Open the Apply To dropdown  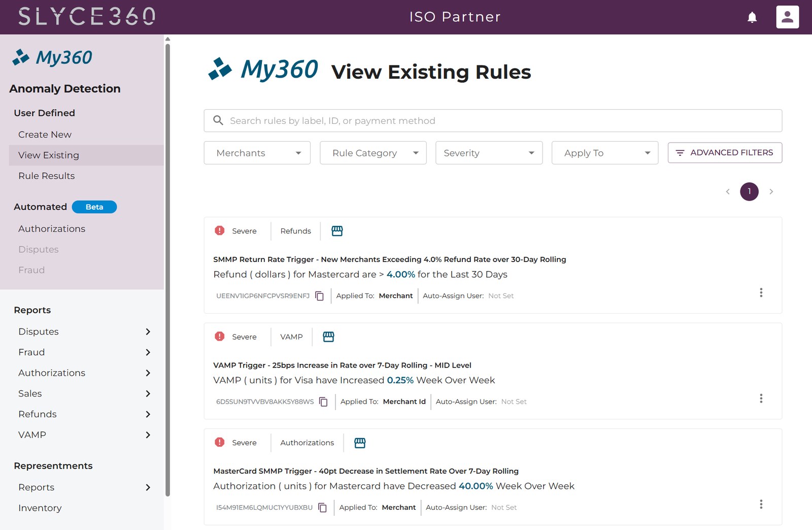pos(605,153)
